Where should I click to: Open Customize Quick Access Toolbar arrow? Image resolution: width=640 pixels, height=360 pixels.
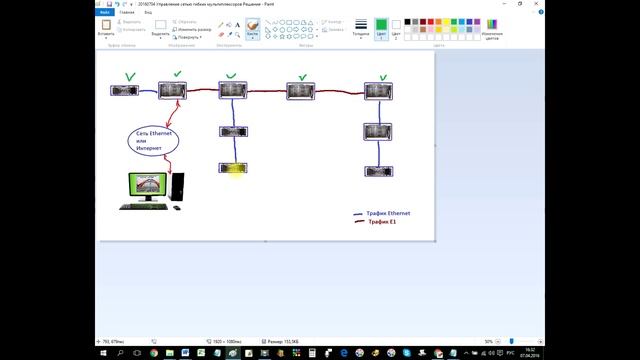pyautogui.click(x=131, y=4)
